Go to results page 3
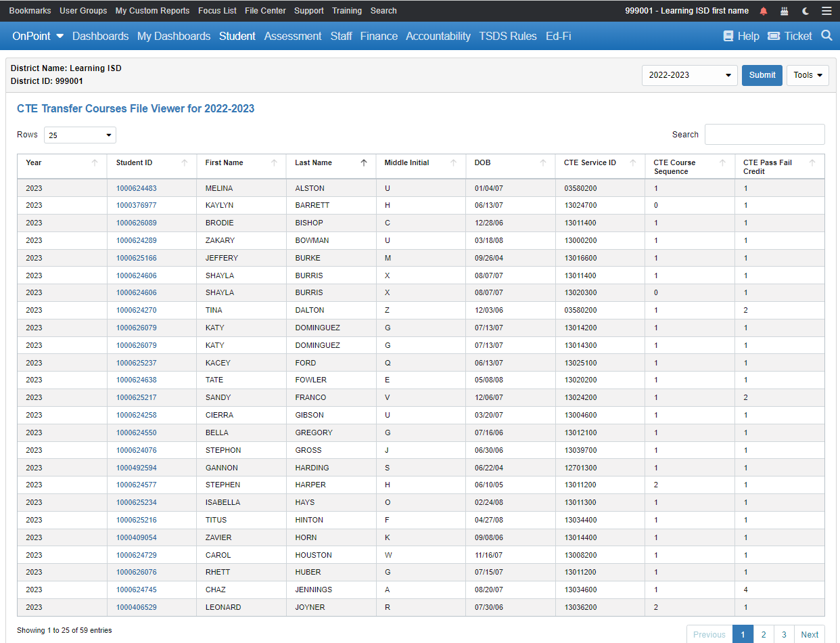Image resolution: width=840 pixels, height=643 pixels. click(x=783, y=634)
